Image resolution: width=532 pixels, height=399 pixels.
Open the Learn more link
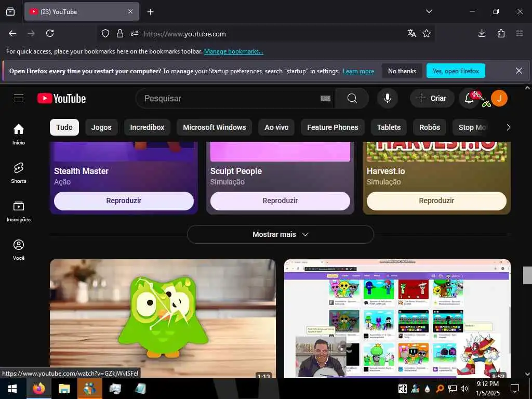[x=358, y=71]
